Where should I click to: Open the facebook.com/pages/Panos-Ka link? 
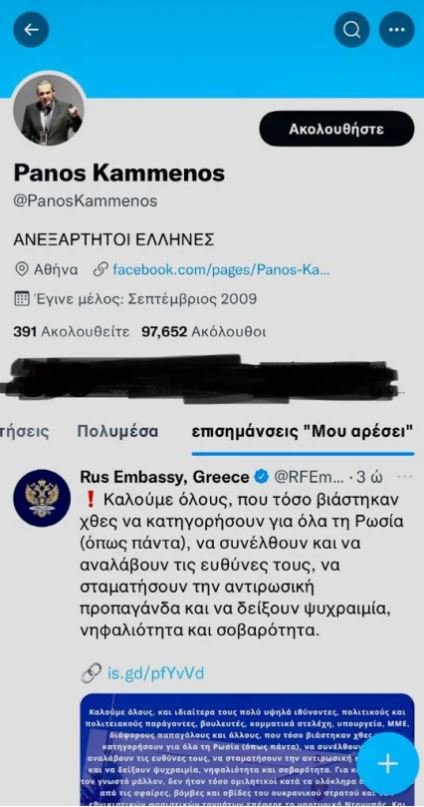[221, 269]
